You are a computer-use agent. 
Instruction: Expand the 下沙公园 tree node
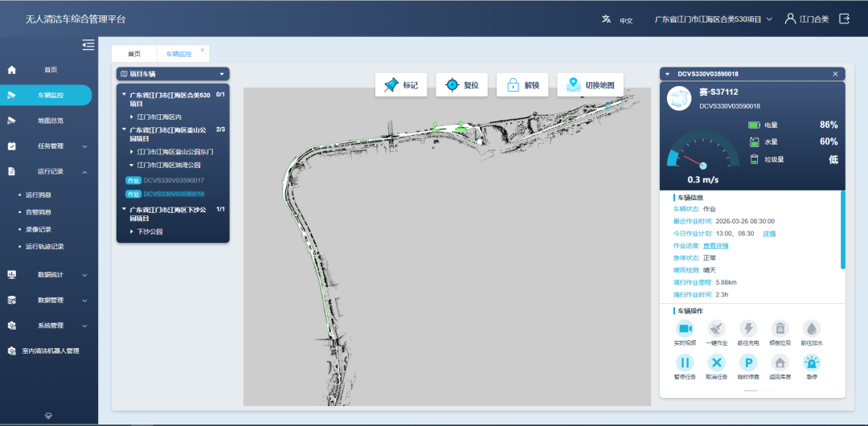click(133, 231)
